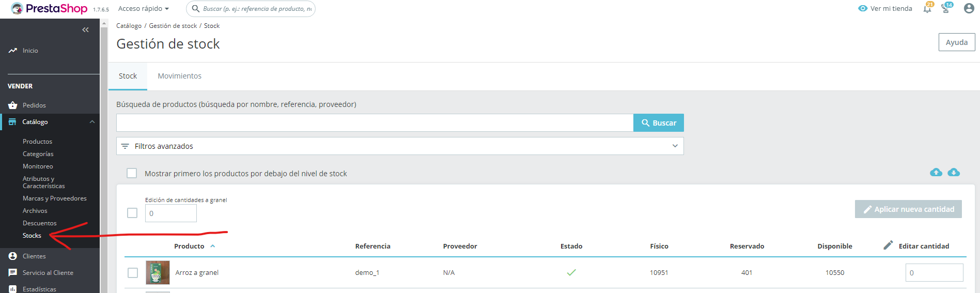The image size is (980, 293).
Task: Click the product search input field
Action: (x=375, y=123)
